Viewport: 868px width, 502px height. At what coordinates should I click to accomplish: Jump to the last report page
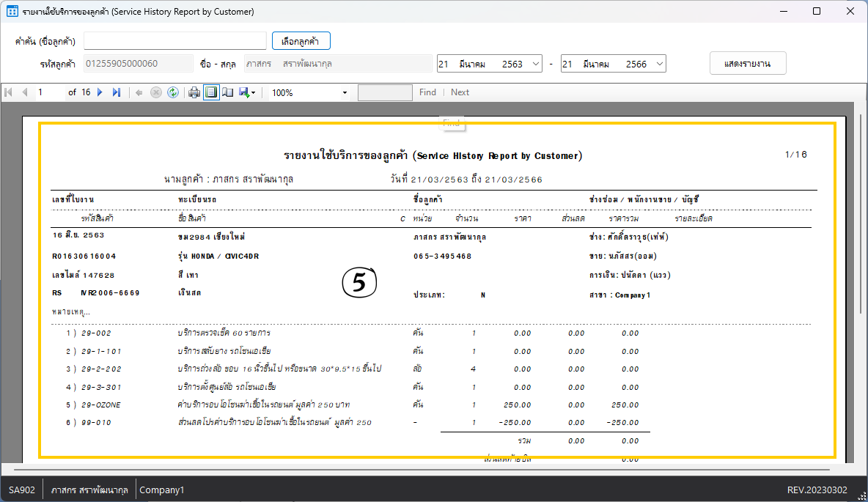pos(117,92)
